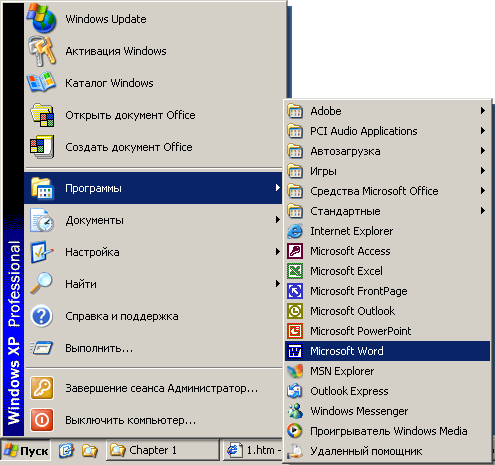Click the Outlook Express label
Screen dimensions: 495x465
tap(349, 391)
